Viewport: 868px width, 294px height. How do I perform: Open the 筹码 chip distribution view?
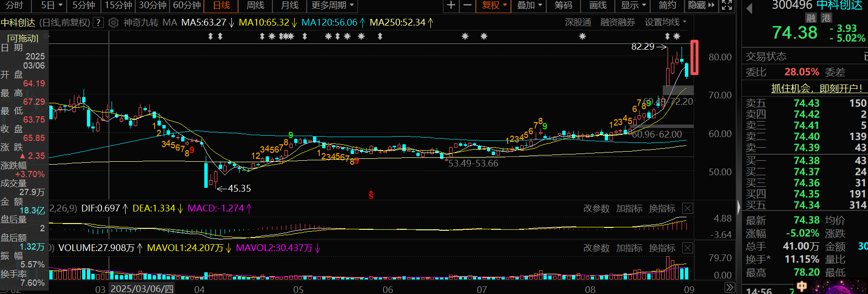tap(563, 5)
